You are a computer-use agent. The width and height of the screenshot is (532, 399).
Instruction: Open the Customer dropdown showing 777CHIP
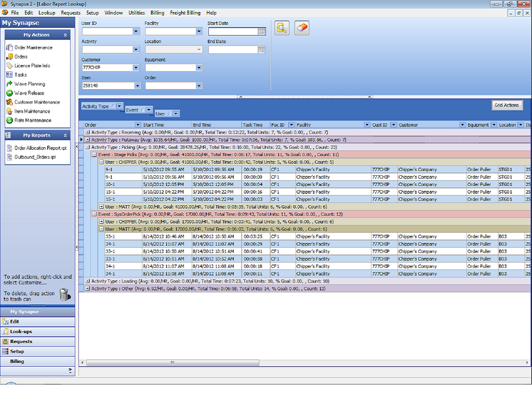(136, 68)
